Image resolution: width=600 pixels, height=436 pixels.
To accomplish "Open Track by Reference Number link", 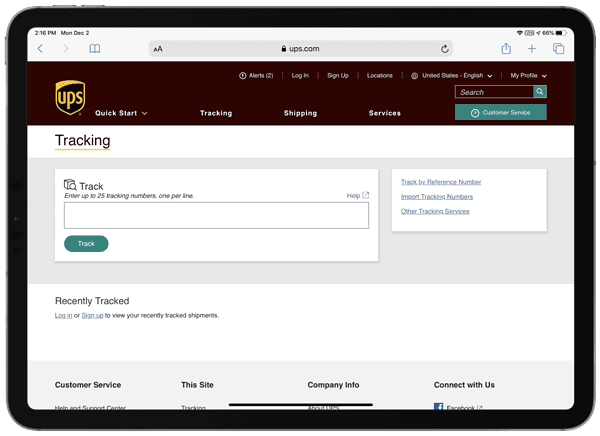I will tap(441, 182).
